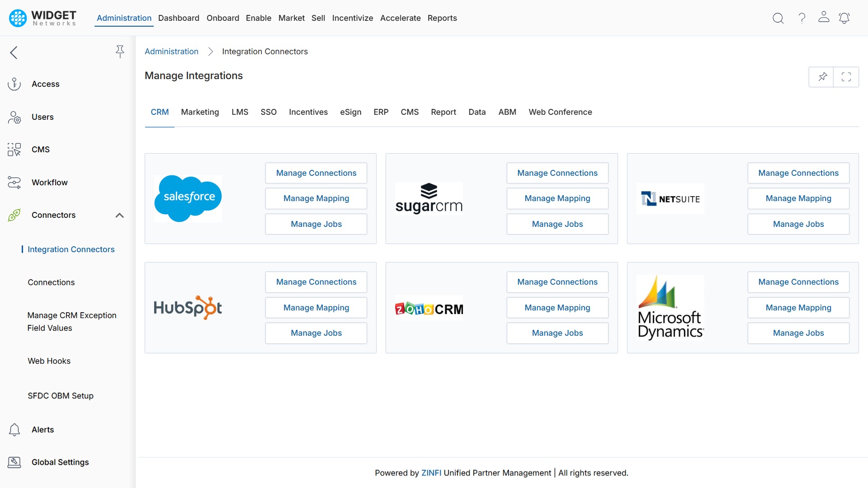Collapse the left sidebar with back arrow
Image resolution: width=868 pixels, height=488 pixels.
14,52
